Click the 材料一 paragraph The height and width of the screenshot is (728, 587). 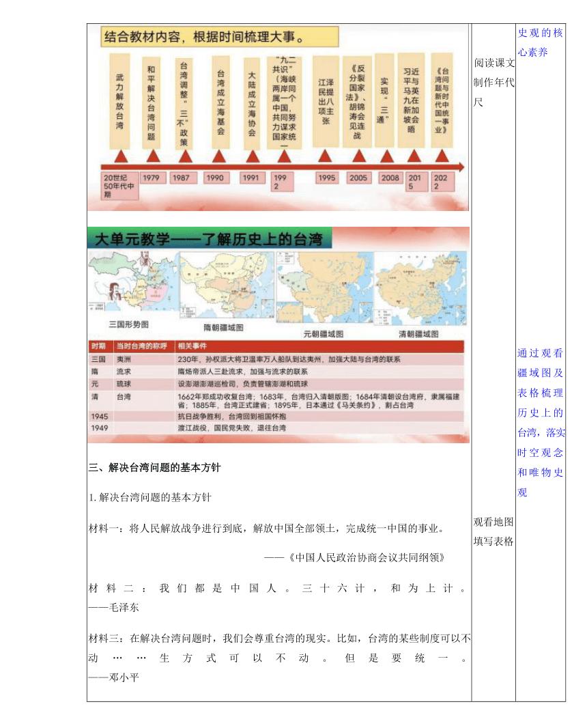[x=268, y=529]
